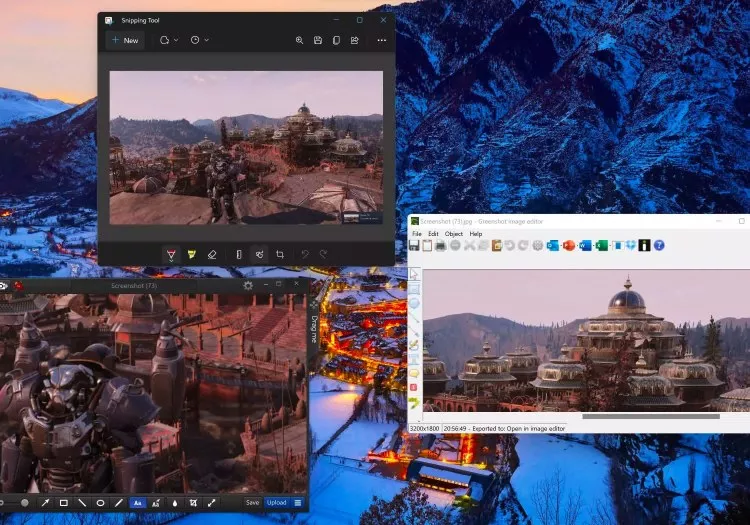Click the printer icon in Greenshot toolbar
Image resolution: width=750 pixels, height=525 pixels.
[x=441, y=246]
